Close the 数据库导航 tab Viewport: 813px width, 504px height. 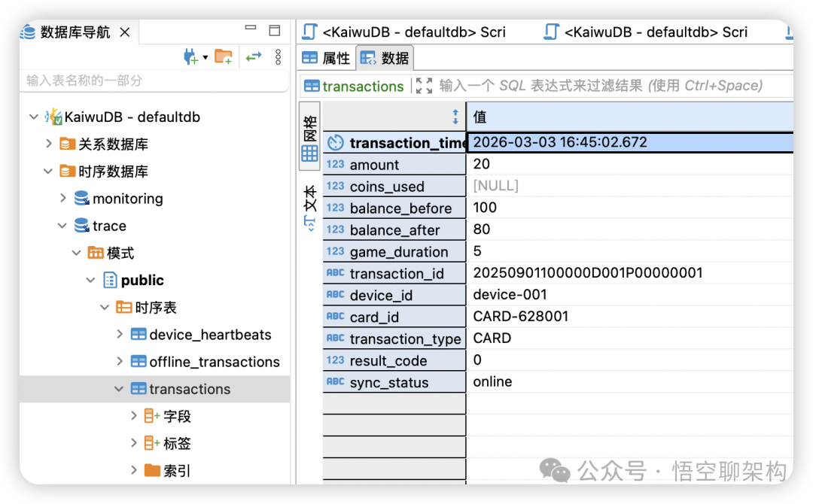click(125, 32)
